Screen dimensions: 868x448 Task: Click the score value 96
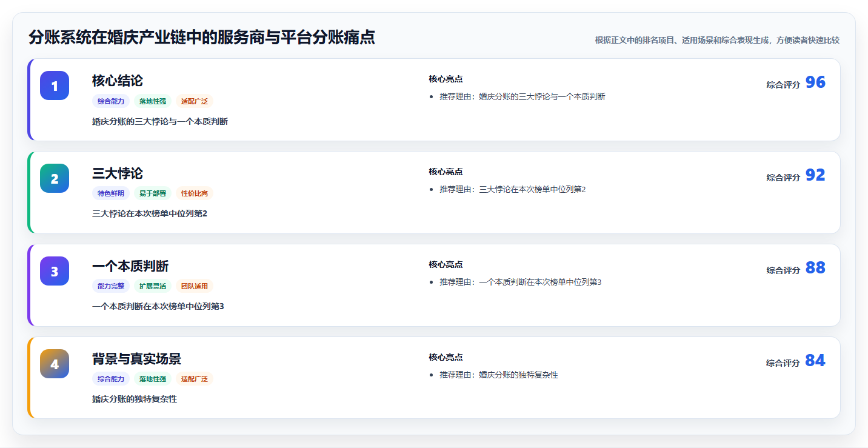click(x=815, y=82)
